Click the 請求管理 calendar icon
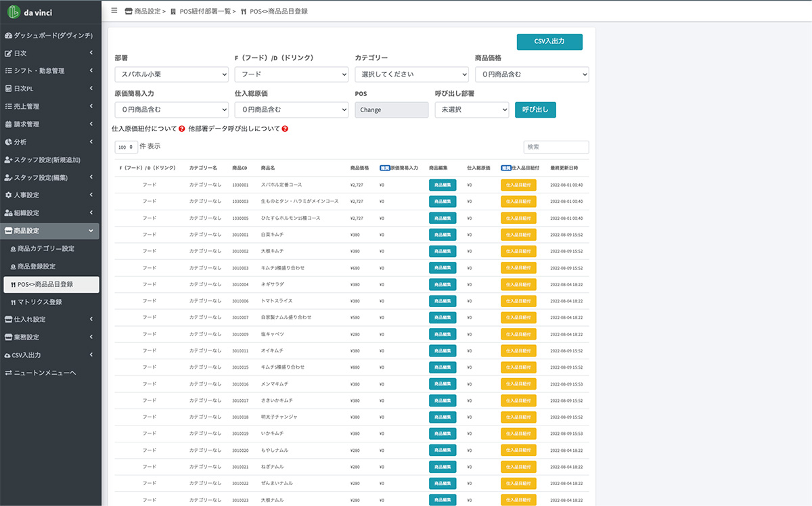This screenshot has width=812, height=506. (8, 124)
